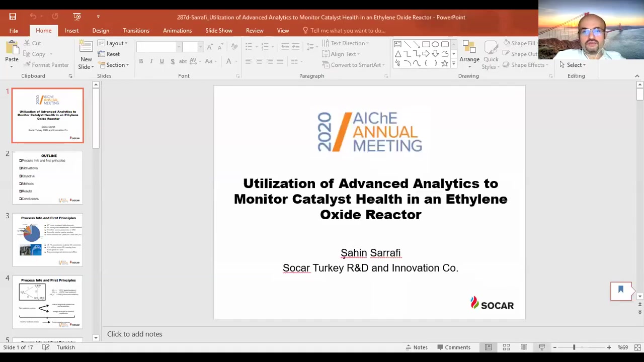Viewport: 644px width, 362px height.
Task: Select the star shape in shapes gallery
Action: (x=445, y=63)
